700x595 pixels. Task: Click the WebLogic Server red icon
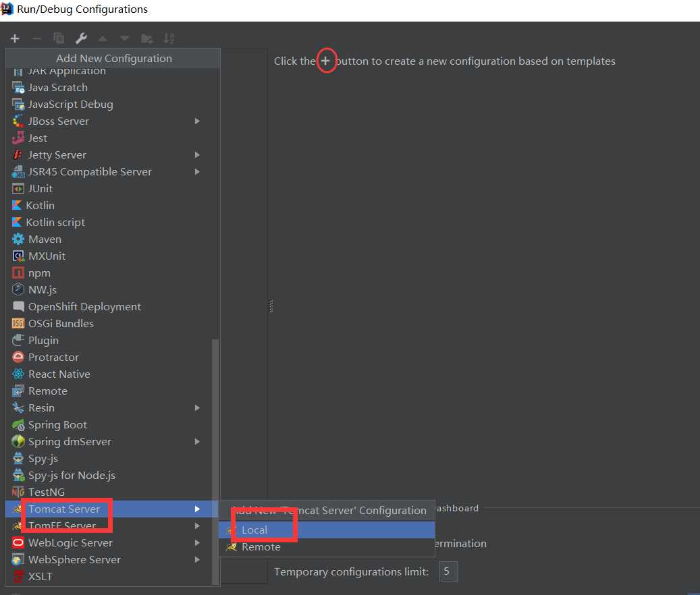[x=18, y=543]
